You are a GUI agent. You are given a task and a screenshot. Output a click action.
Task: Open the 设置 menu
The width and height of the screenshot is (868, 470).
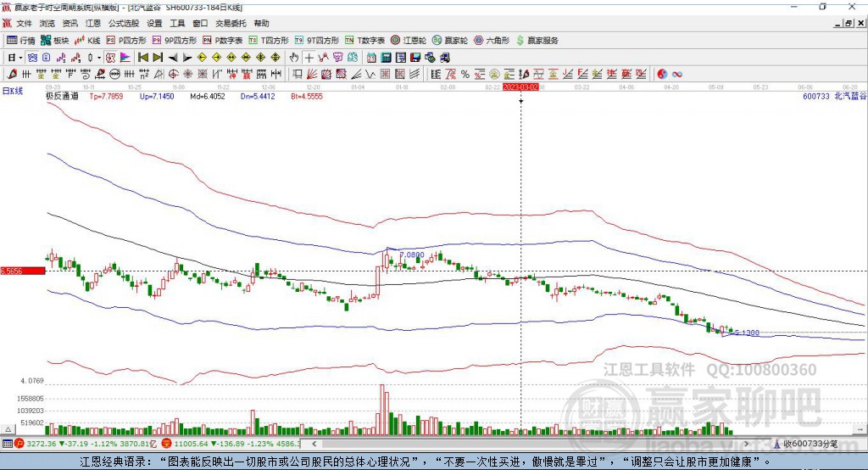pos(154,23)
